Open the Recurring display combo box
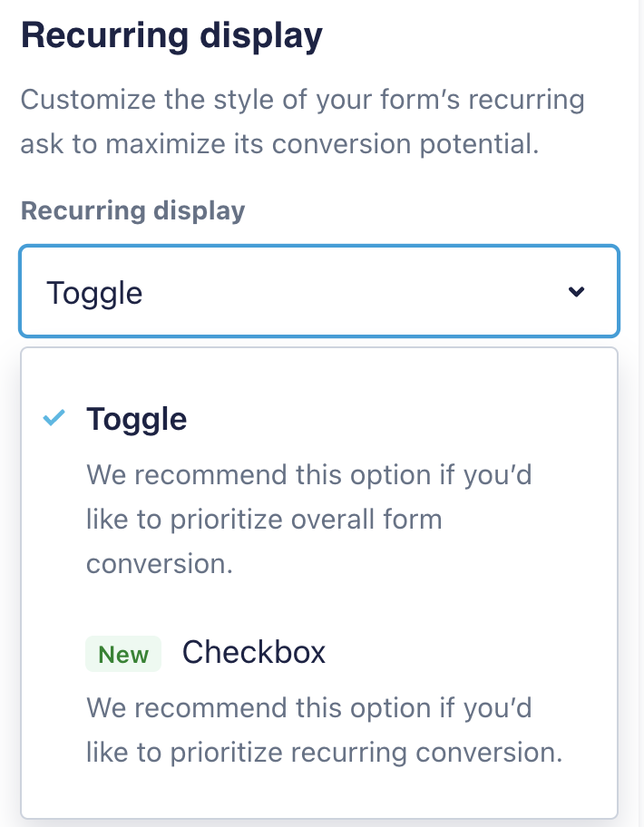This screenshot has height=827, width=644. [x=319, y=292]
